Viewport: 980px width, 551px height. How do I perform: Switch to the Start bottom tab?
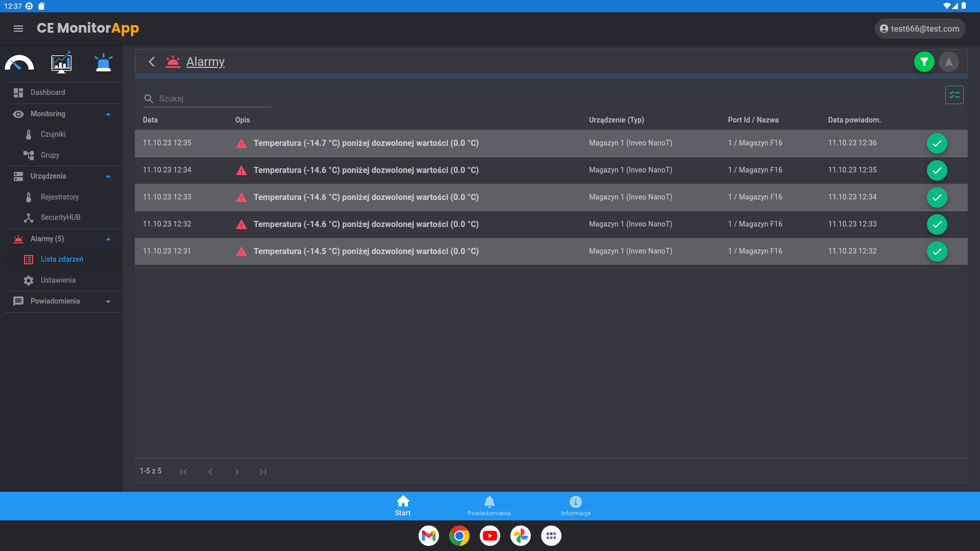pos(403,506)
